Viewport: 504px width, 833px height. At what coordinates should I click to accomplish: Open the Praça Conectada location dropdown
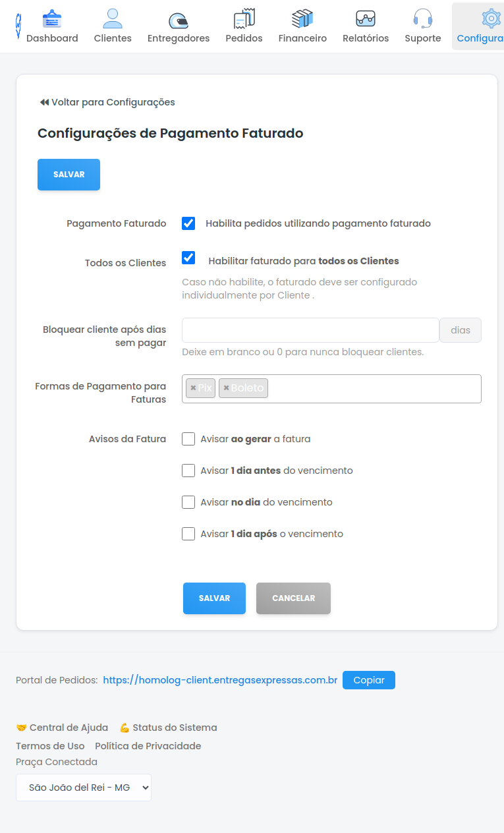point(83,787)
